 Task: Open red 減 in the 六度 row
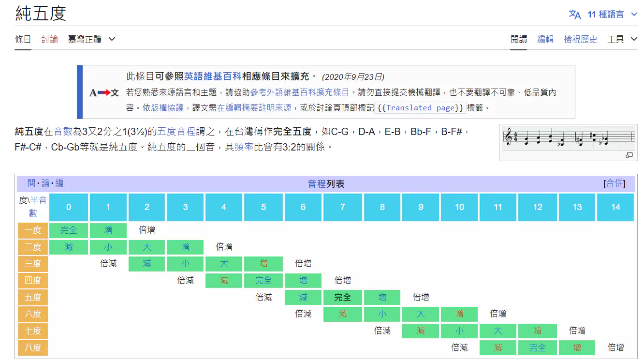tap(343, 314)
